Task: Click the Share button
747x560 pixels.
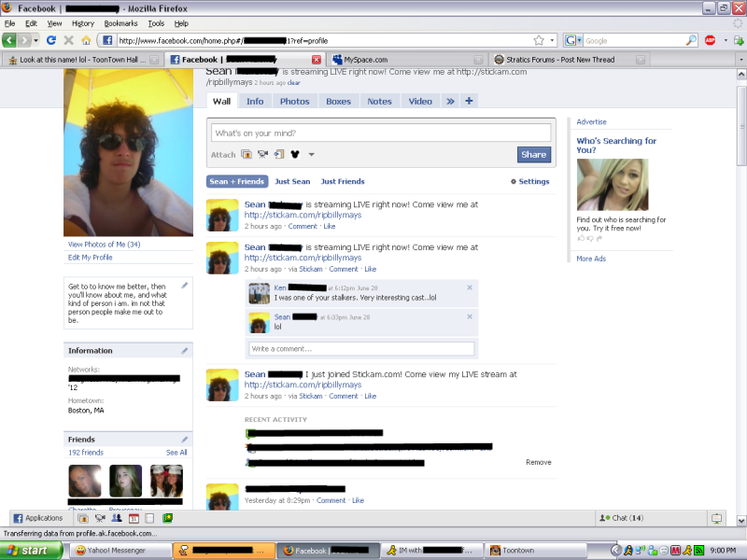Action: click(533, 154)
